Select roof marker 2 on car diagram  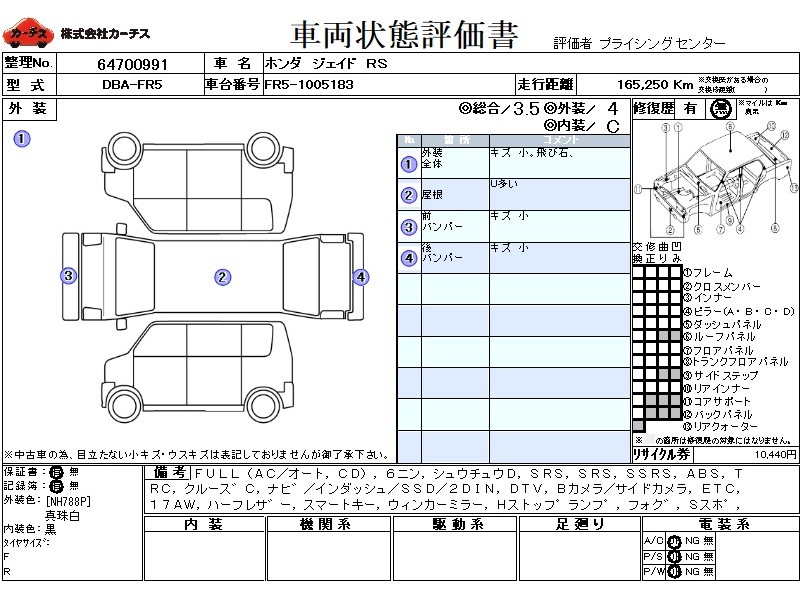[x=222, y=277]
